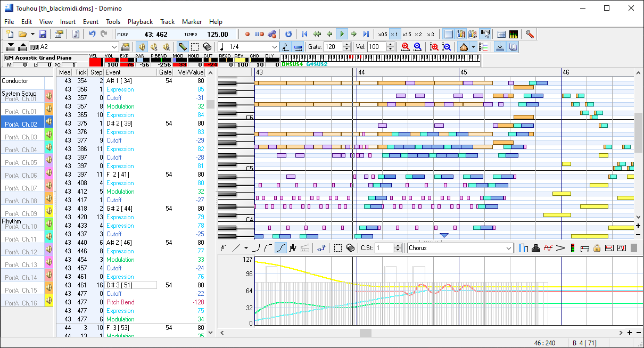Expand the arrow beside the line draw tool
This screenshot has height=348, width=644.
pos(246,247)
